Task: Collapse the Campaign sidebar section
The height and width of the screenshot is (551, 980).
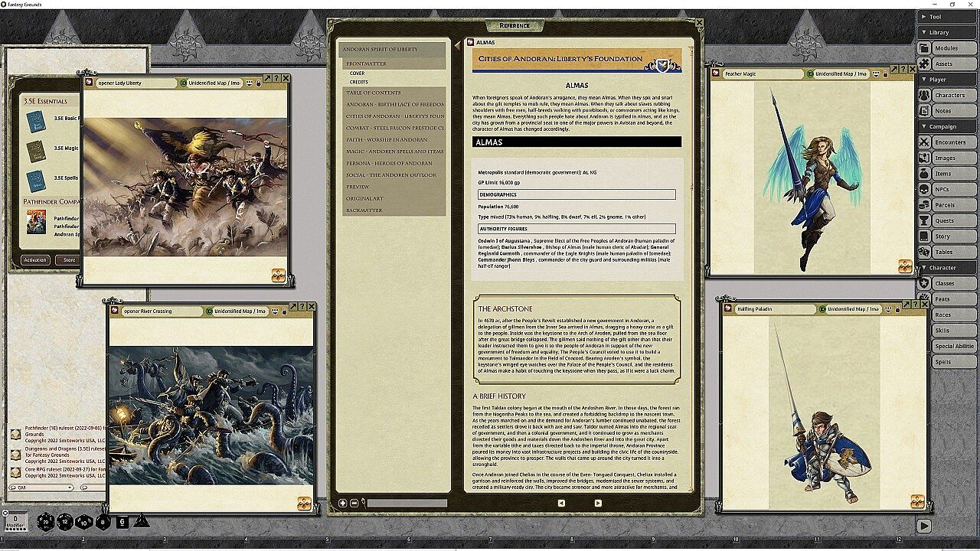Action: [946, 126]
